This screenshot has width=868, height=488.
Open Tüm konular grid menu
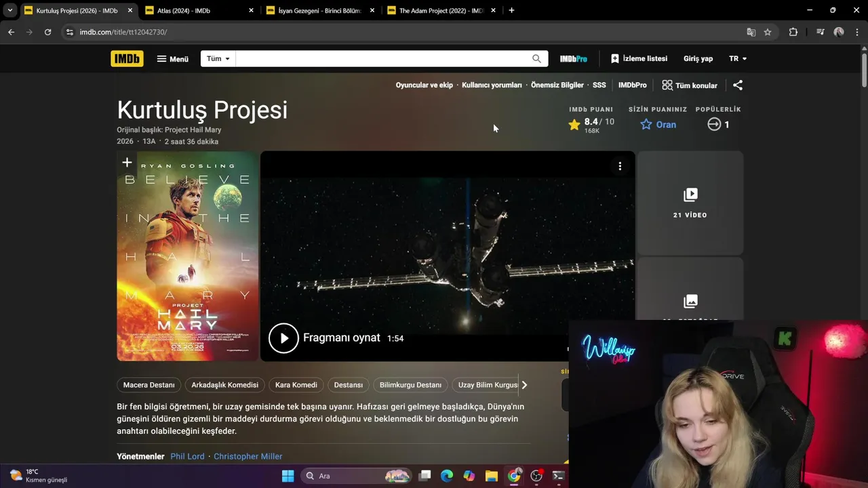tap(690, 85)
